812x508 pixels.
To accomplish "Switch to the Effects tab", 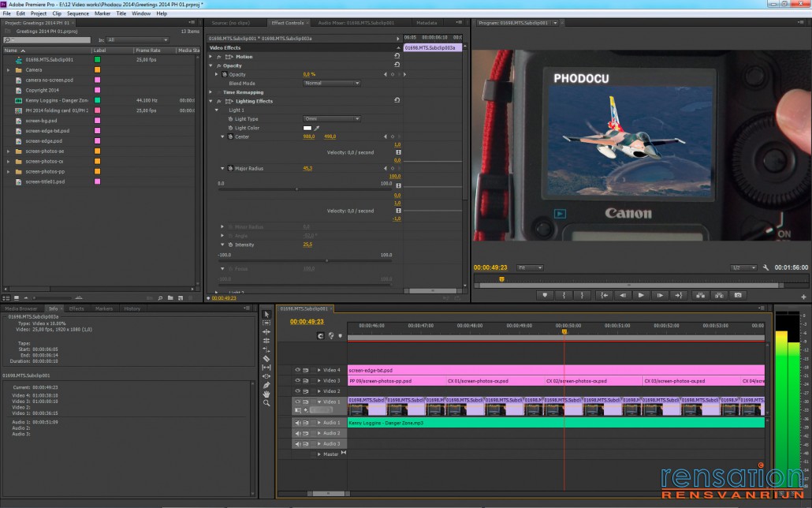I will (76, 308).
